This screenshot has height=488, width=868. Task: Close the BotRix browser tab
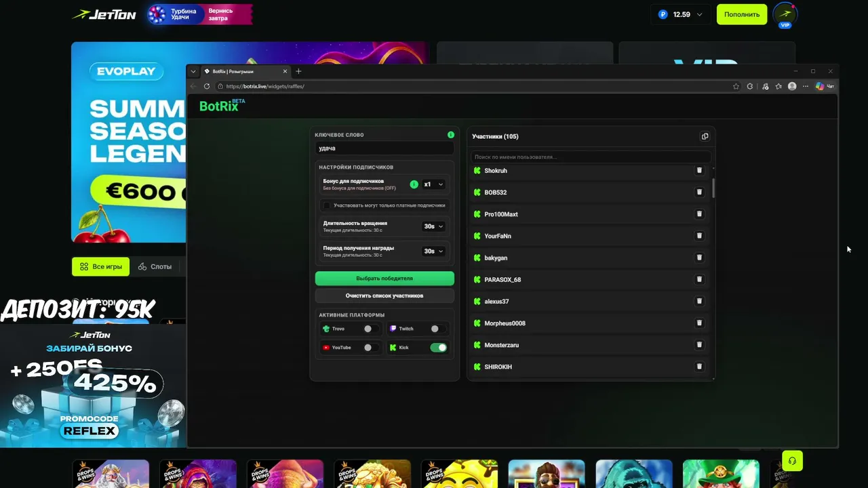pyautogui.click(x=285, y=71)
